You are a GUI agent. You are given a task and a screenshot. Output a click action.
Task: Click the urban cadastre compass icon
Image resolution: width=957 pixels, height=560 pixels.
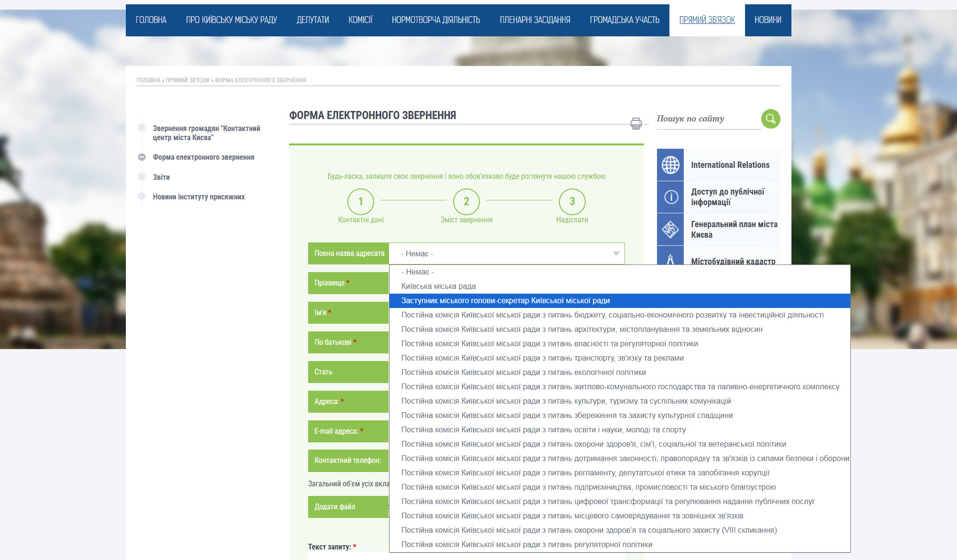coord(670,259)
